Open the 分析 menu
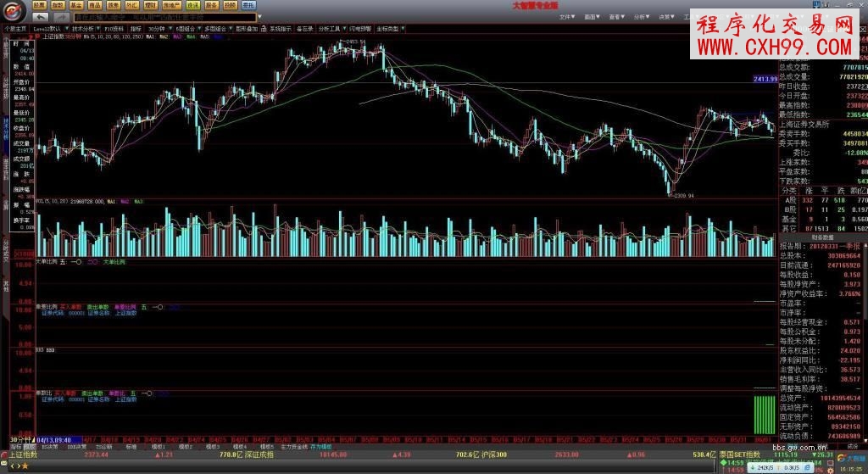Image resolution: width=868 pixels, height=474 pixels. point(642,16)
